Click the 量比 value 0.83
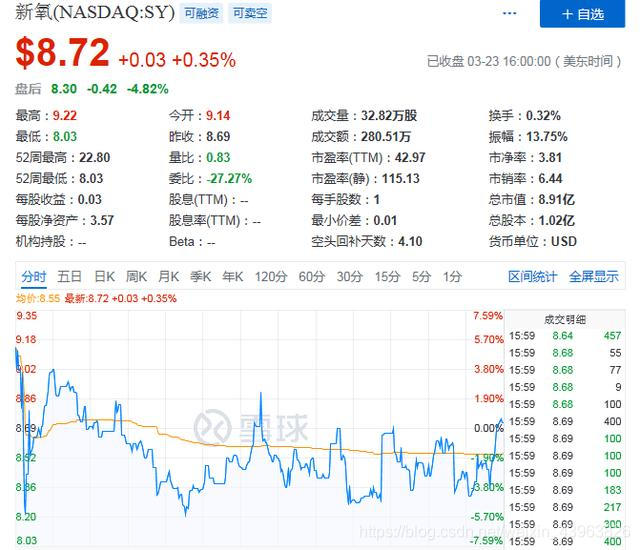This screenshot has height=550, width=640. [x=218, y=157]
